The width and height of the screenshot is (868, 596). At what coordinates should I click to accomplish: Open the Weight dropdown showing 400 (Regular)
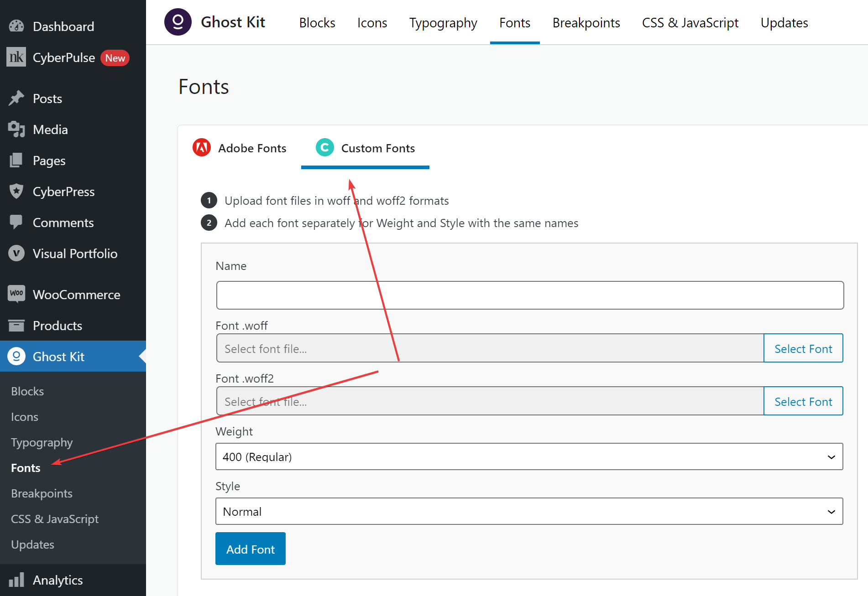pos(529,456)
